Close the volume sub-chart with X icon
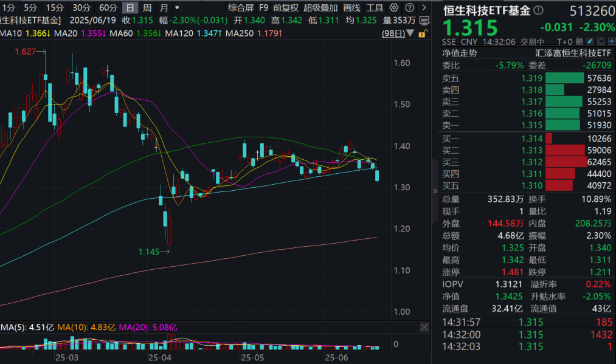Screen dimensions: 616x364 (x=424, y=327)
